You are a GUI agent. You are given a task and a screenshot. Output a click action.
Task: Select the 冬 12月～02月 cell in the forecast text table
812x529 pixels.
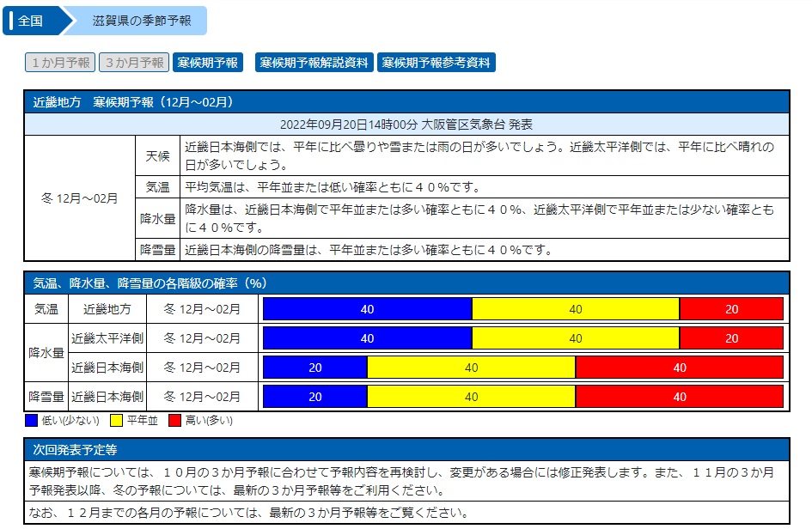tap(80, 198)
